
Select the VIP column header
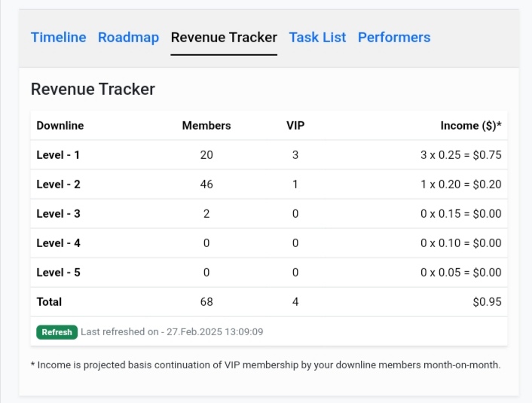point(295,126)
